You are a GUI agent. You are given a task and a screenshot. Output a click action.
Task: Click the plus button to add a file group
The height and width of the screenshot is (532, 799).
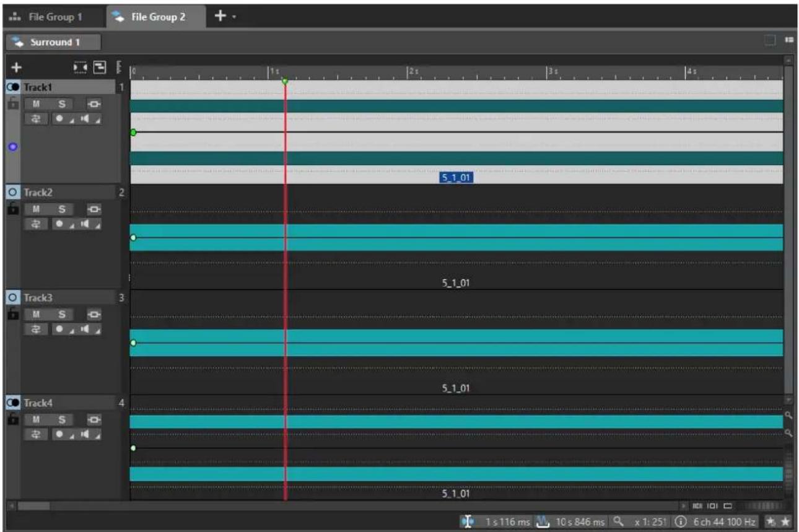coord(219,16)
